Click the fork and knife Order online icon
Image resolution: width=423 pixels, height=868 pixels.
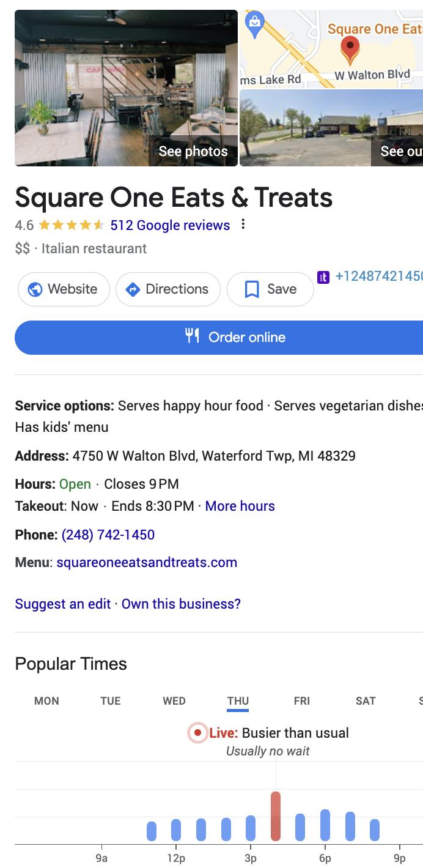tap(193, 335)
